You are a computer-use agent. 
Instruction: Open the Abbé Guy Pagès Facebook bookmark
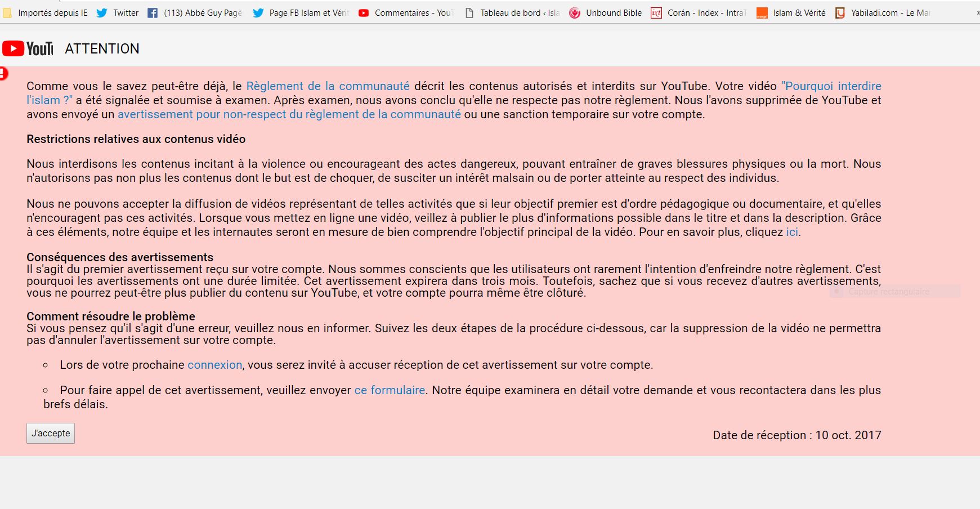coord(195,12)
